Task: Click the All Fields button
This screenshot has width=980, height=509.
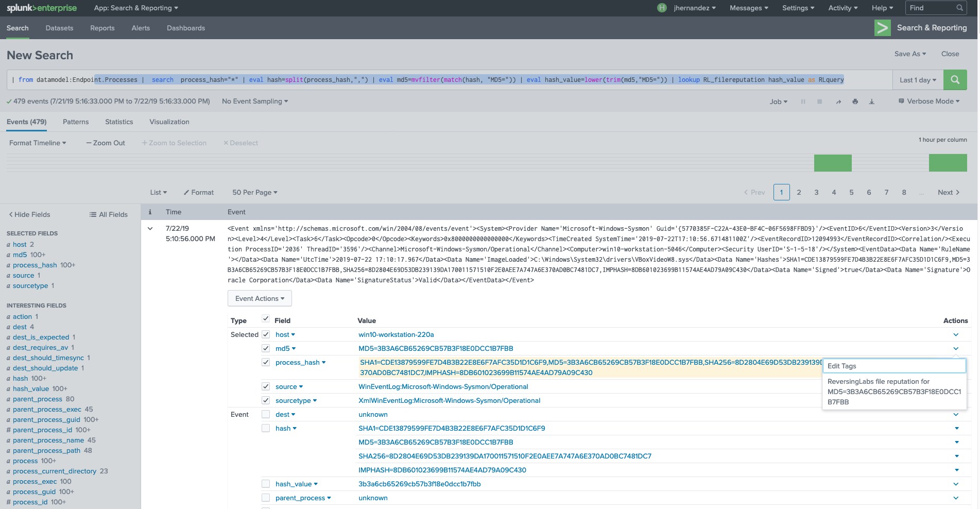Action: coord(109,214)
